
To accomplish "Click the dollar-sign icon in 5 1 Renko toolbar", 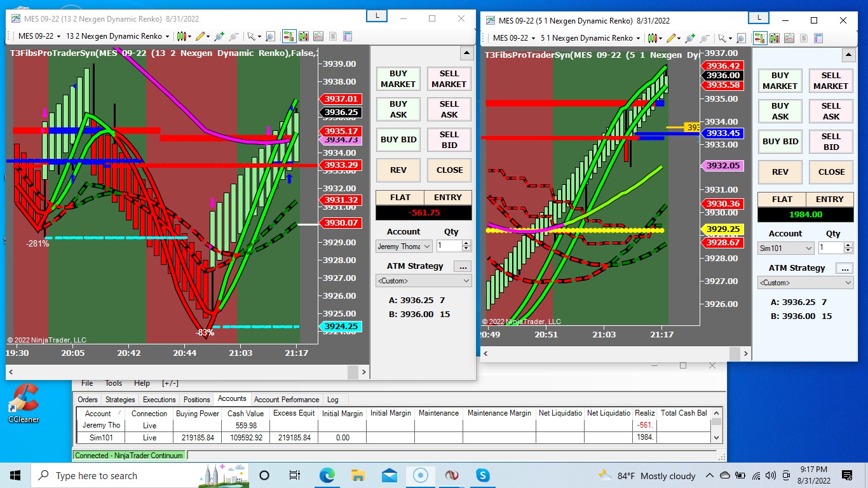I will pos(803,38).
